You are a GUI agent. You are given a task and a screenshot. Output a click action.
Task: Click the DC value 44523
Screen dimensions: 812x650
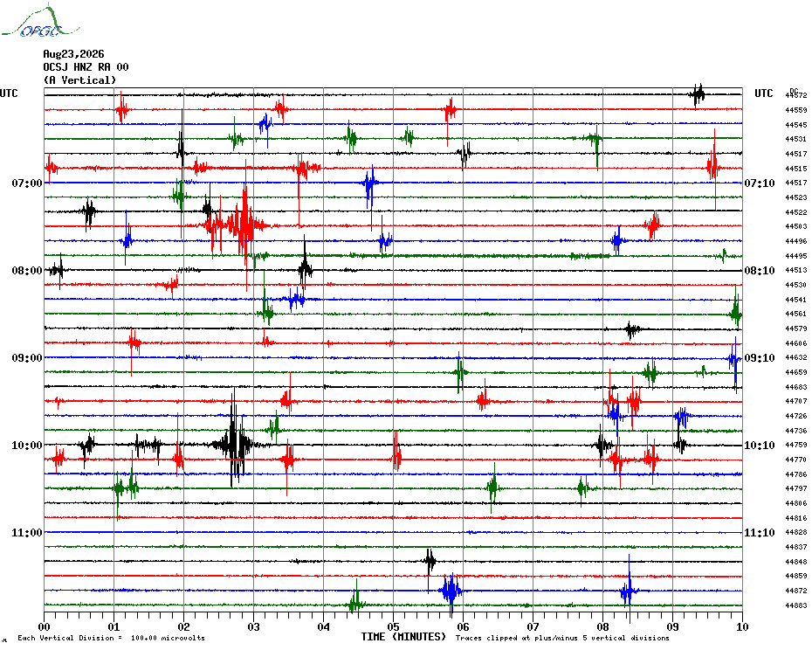(x=796, y=197)
